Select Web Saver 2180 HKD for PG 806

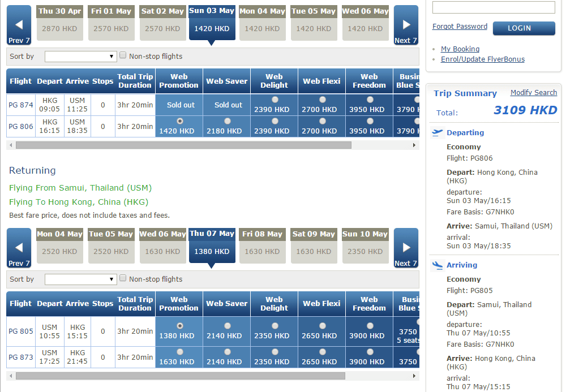[x=227, y=121]
